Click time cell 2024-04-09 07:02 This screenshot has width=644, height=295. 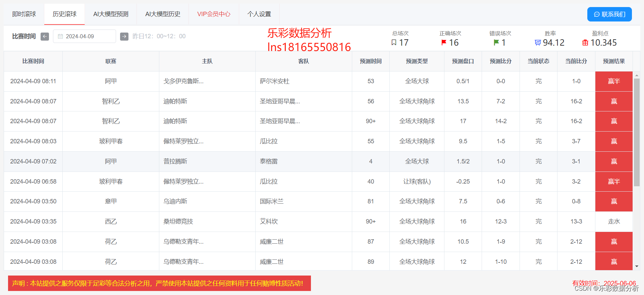[x=33, y=161]
